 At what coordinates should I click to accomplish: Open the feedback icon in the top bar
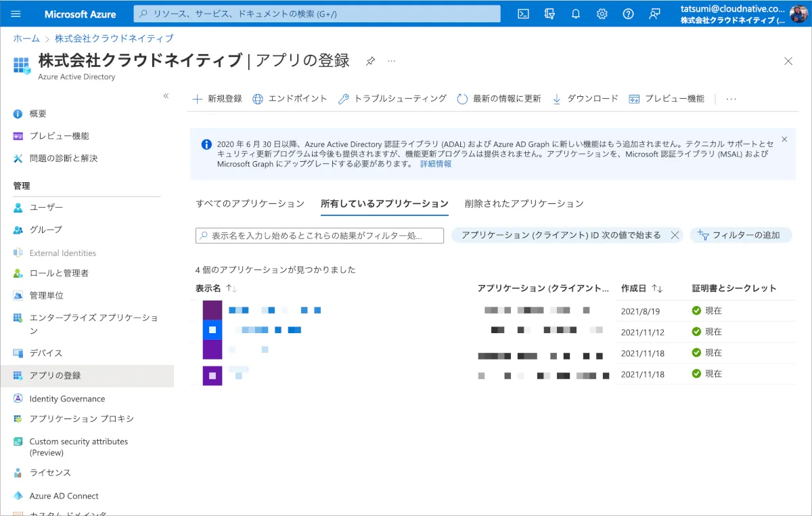[654, 14]
